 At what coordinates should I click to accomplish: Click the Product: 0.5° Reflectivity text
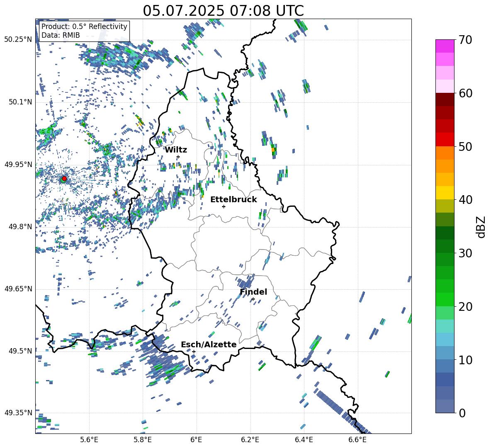tap(84, 27)
